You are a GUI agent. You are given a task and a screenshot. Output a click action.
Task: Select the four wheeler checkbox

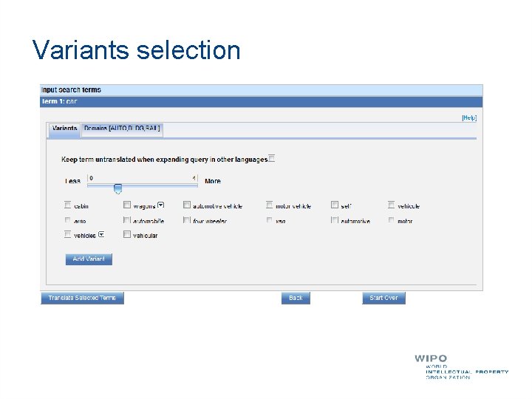[x=187, y=220]
